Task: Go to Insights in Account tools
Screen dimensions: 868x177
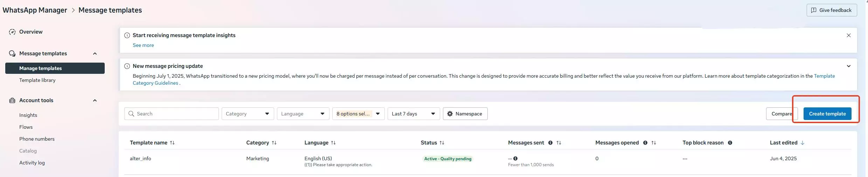Action: [28, 115]
